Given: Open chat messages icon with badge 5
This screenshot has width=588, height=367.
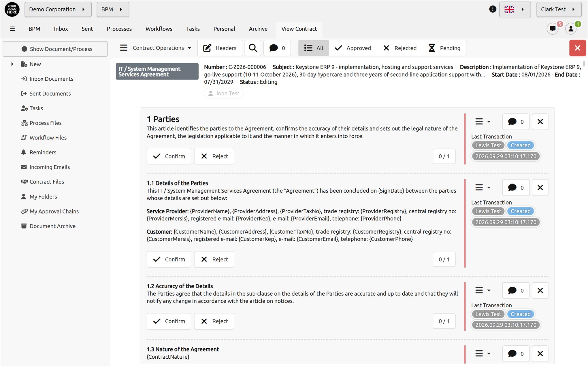Looking at the screenshot, I should [x=553, y=29].
